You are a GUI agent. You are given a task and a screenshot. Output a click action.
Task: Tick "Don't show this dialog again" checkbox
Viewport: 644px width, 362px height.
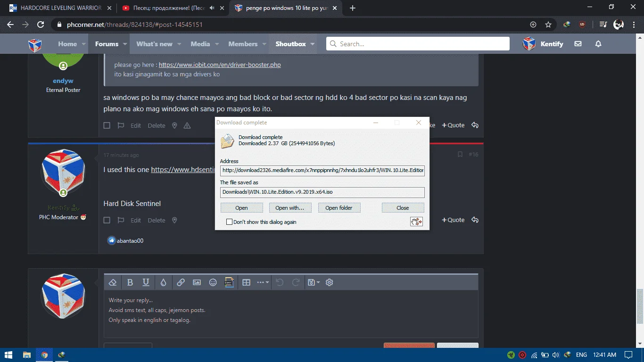[230, 222]
